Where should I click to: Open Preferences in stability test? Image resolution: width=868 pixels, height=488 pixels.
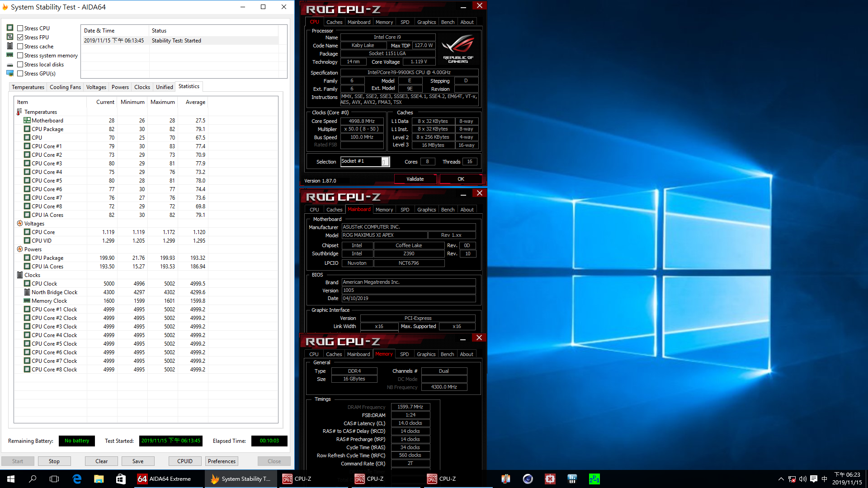(222, 461)
